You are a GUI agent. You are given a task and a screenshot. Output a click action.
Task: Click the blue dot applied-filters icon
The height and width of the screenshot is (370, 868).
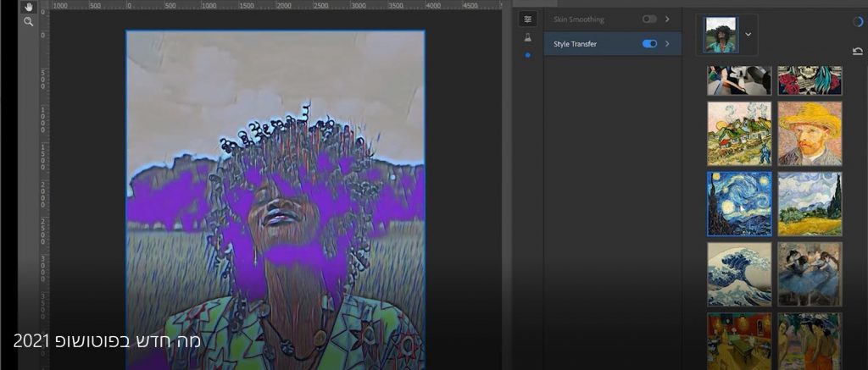coord(528,55)
